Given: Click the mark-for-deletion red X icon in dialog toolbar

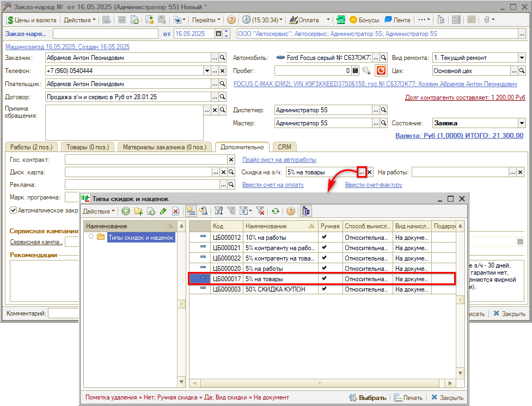Looking at the screenshot, I should (x=176, y=211).
